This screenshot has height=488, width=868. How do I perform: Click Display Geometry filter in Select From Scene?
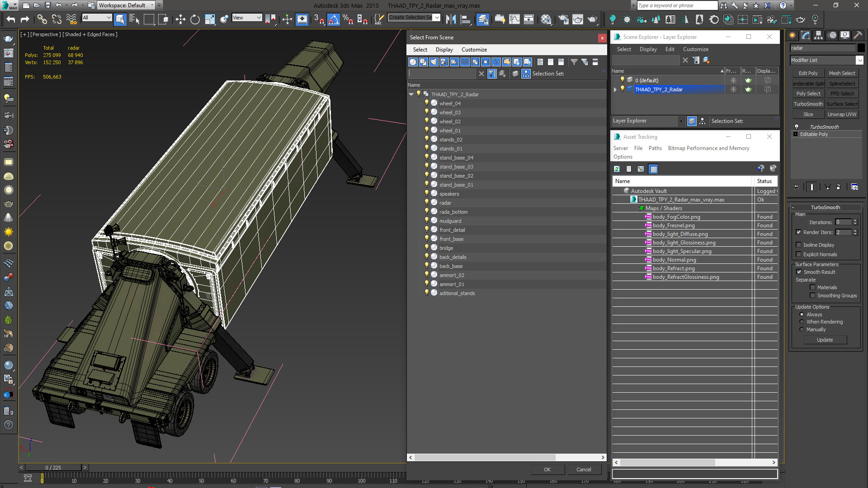413,62
